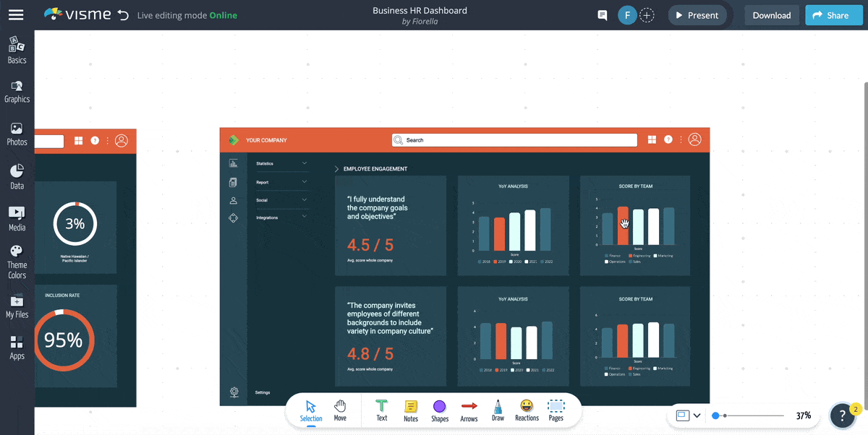Expand the Integrations section chevron

305,217
